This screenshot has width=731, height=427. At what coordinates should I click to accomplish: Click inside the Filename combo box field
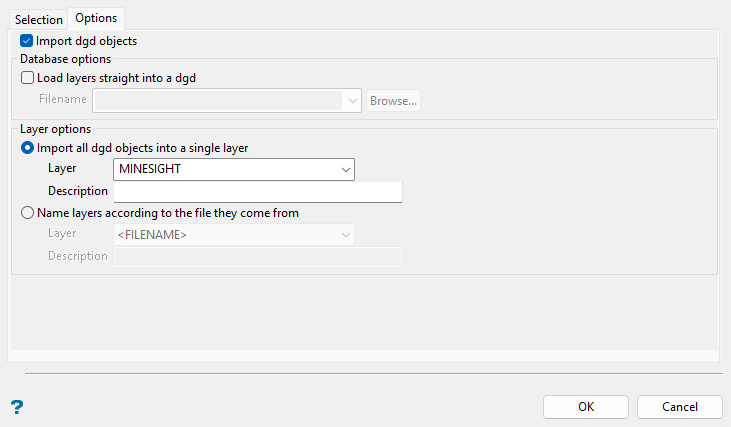(218, 100)
